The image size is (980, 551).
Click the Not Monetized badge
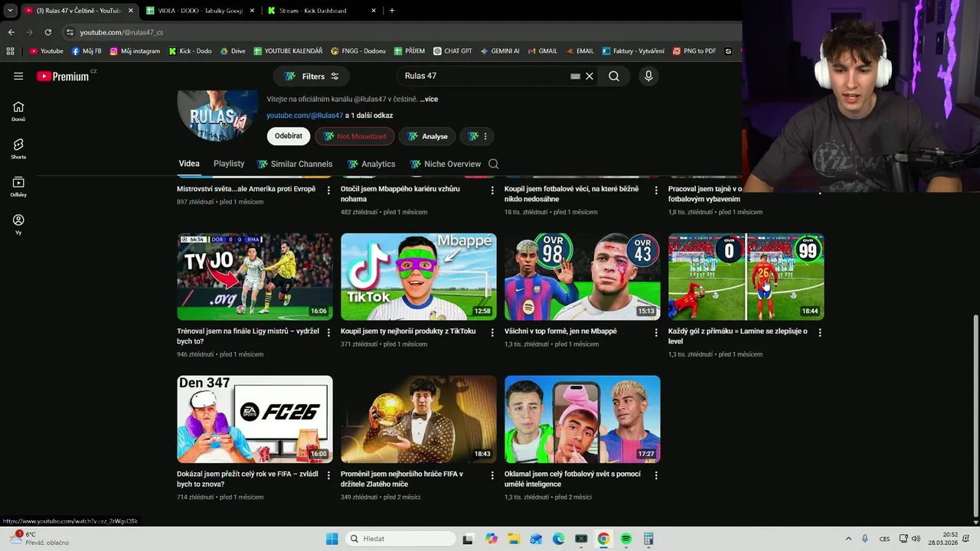coord(354,136)
